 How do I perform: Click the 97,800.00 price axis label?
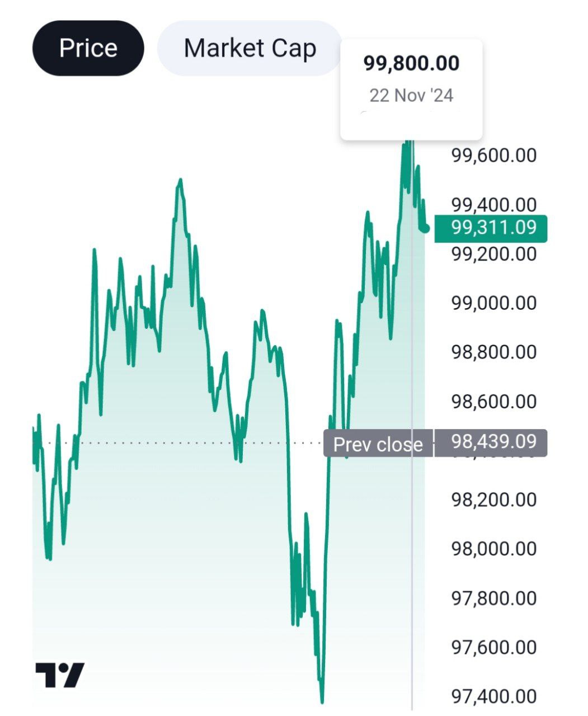coord(494,598)
